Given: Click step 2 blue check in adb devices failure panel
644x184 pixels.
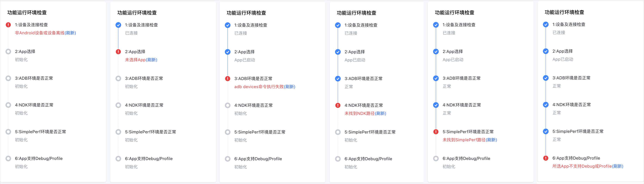Looking at the screenshot, I should coord(227,52).
